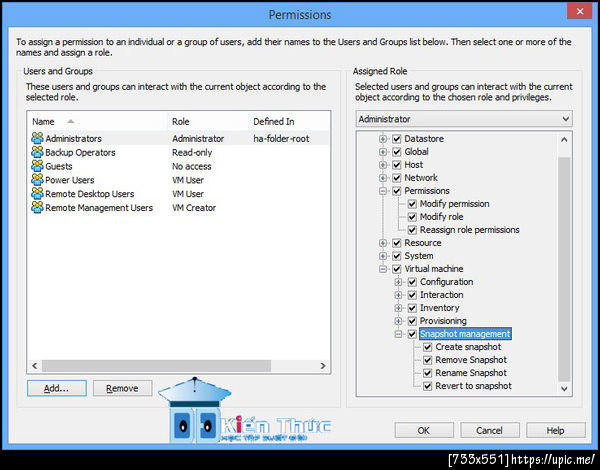This screenshot has width=600, height=470.
Task: Click the Remote Management Users group icon
Action: pyautogui.click(x=37, y=207)
